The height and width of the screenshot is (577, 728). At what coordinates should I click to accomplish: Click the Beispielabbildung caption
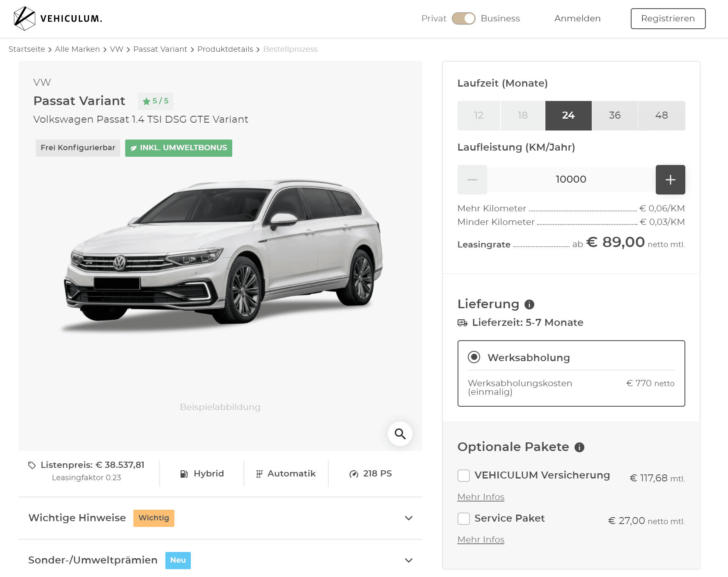220,407
